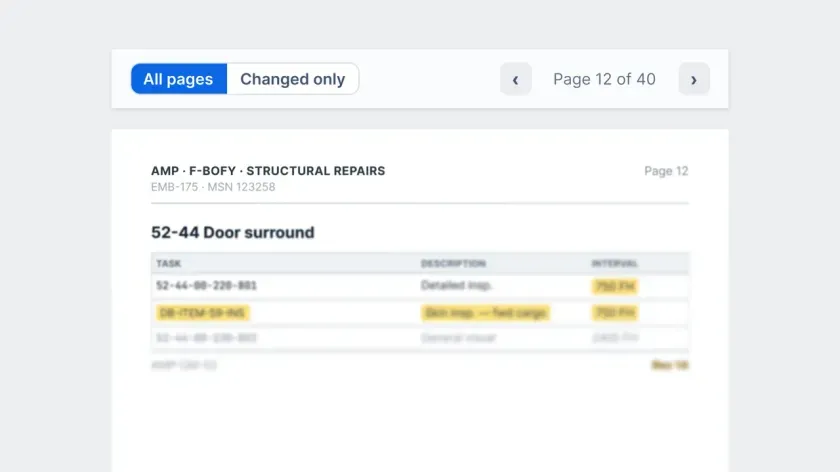Image resolution: width=840 pixels, height=472 pixels.
Task: Click the TASK column header
Action: coord(169,264)
